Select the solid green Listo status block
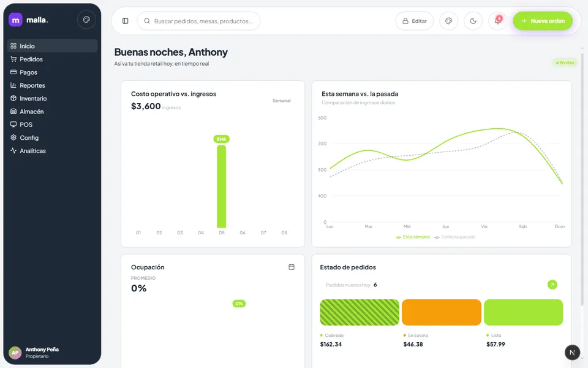Screen dimensions: 588x368 point(524,312)
